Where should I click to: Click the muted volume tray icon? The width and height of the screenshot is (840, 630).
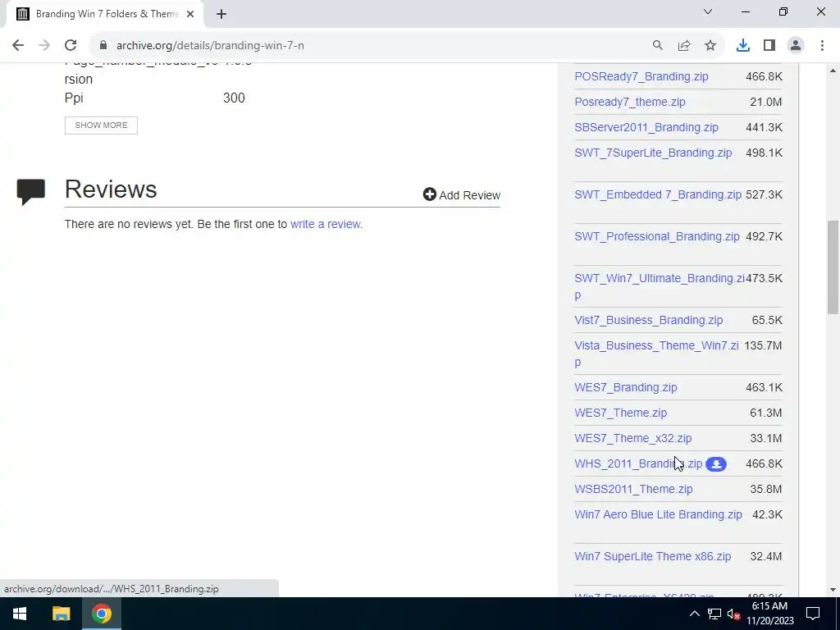pyautogui.click(x=734, y=614)
